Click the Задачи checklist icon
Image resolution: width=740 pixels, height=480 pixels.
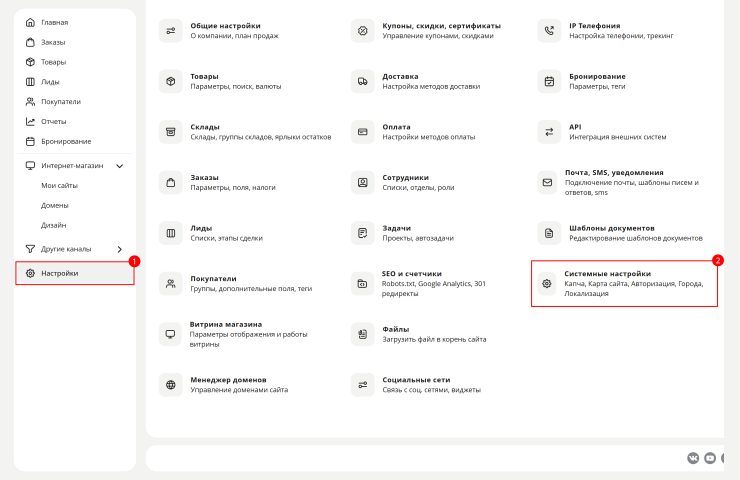(362, 233)
